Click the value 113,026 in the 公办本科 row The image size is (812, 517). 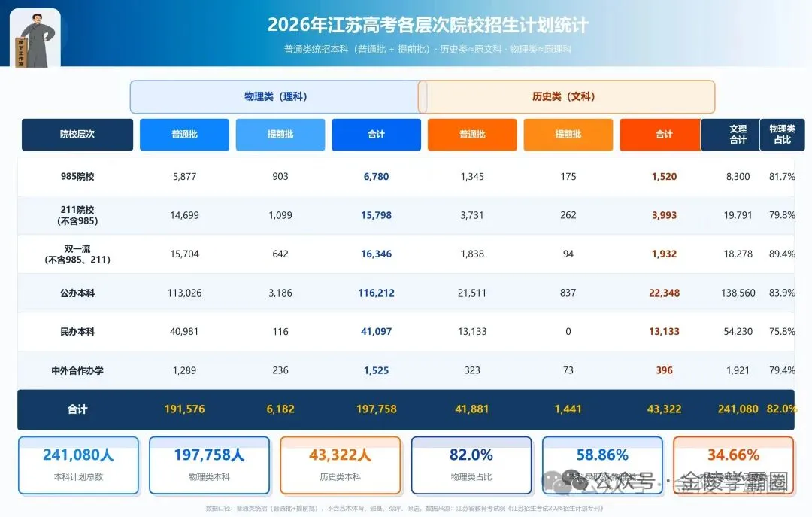[184, 293]
